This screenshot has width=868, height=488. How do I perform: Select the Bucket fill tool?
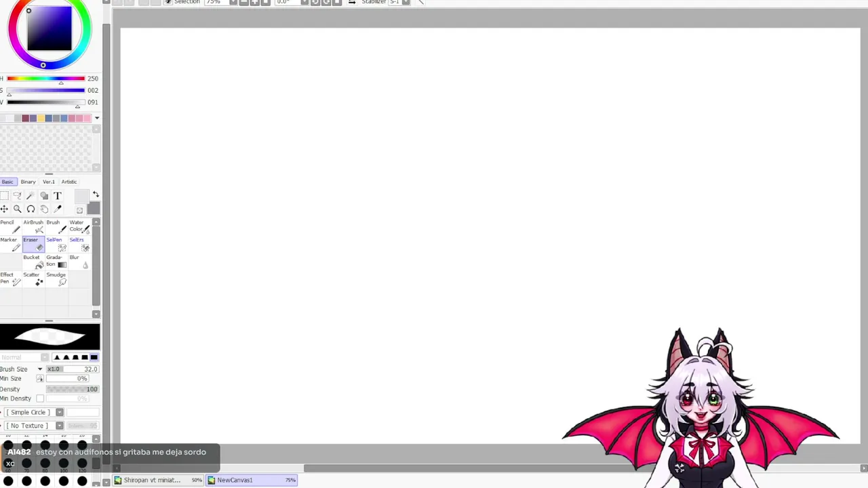[x=33, y=262]
